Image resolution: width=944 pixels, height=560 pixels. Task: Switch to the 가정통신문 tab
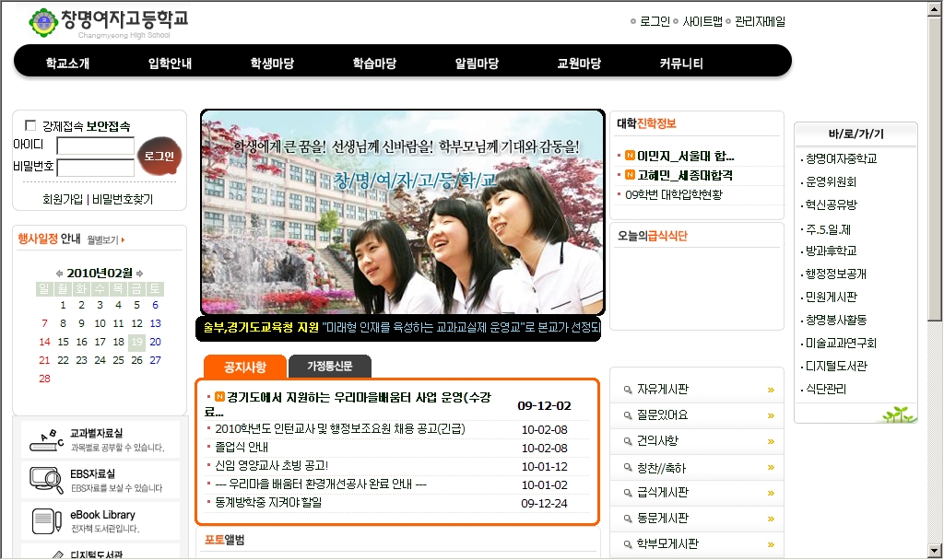point(329,367)
